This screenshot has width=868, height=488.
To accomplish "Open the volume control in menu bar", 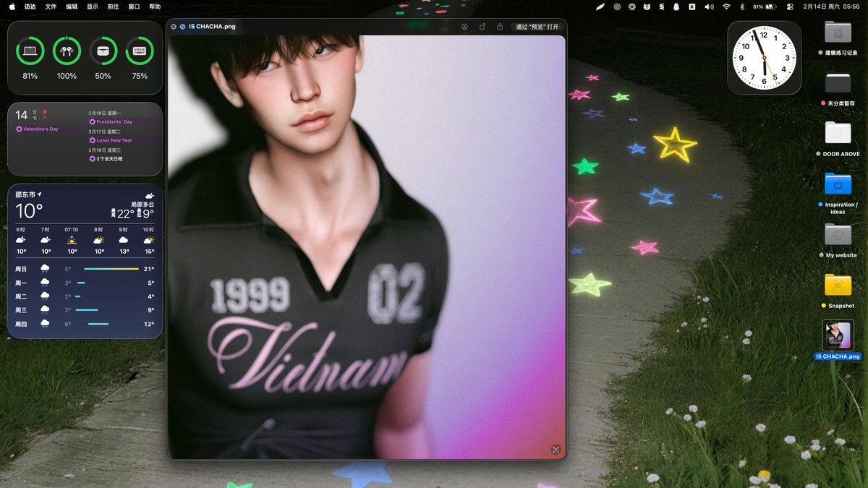I will [710, 6].
